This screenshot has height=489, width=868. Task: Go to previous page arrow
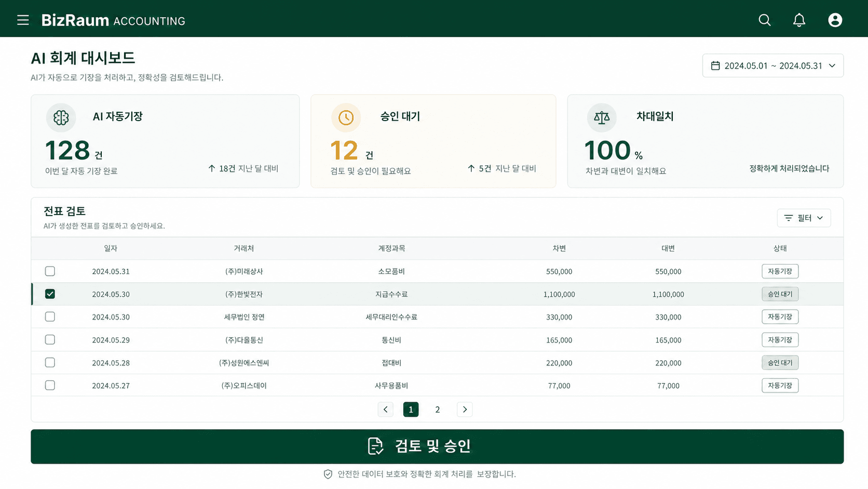point(385,409)
